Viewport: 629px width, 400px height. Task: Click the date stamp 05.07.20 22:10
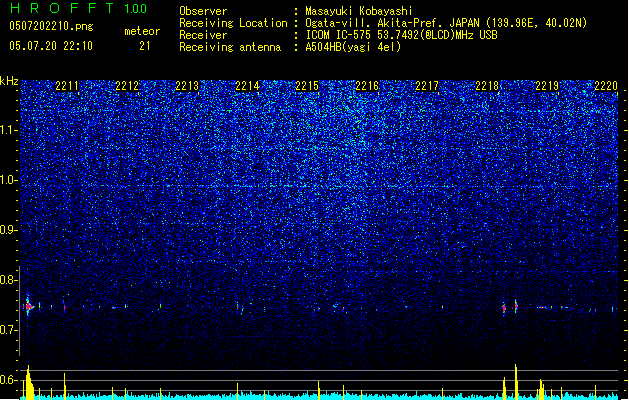point(51,46)
